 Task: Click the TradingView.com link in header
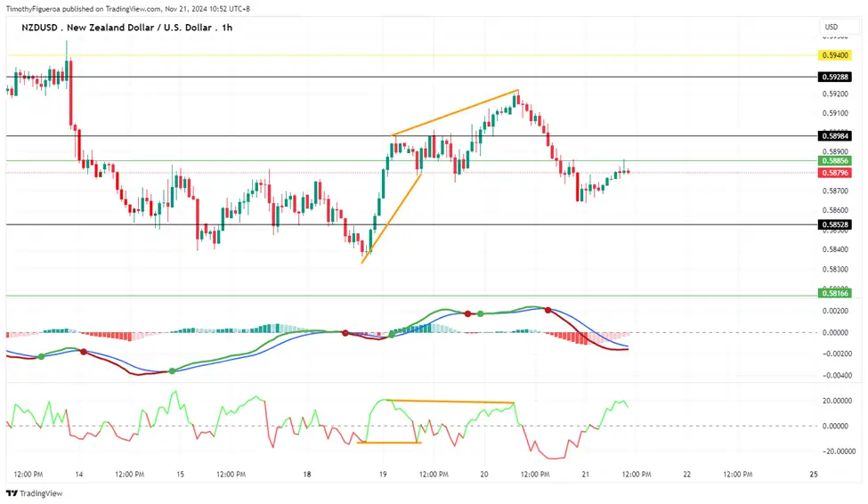tap(134, 9)
